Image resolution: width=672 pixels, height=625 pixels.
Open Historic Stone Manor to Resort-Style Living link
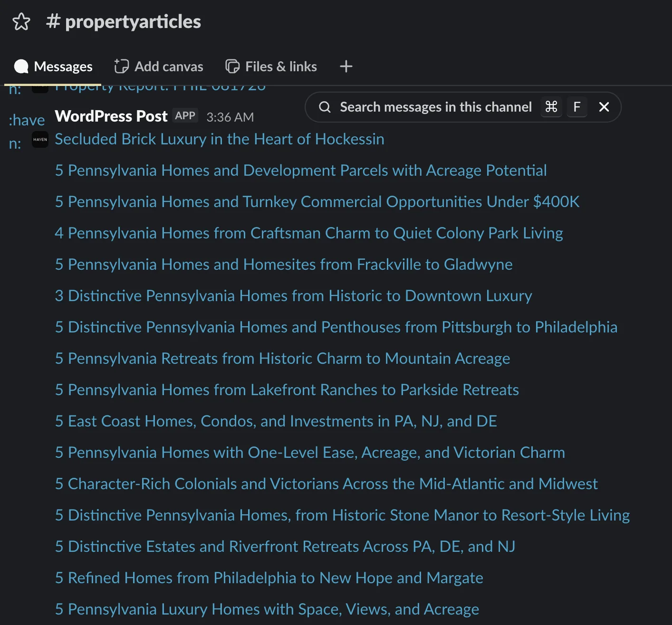point(342,515)
